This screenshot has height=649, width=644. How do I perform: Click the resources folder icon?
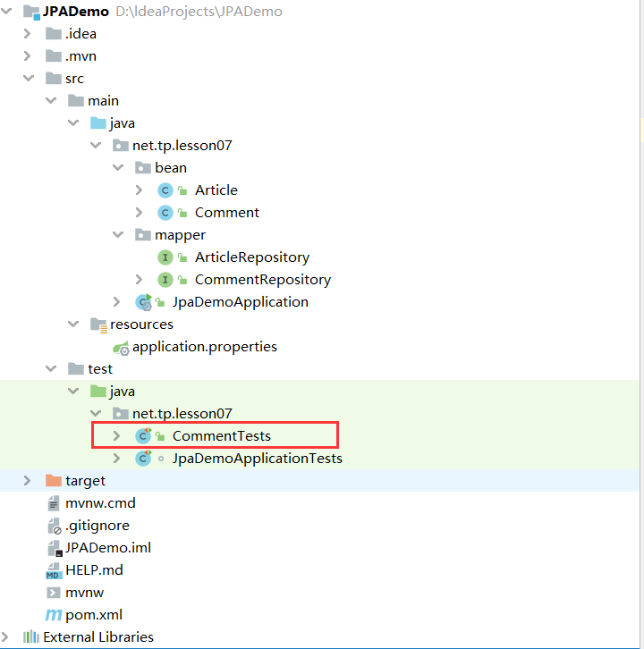(x=99, y=324)
